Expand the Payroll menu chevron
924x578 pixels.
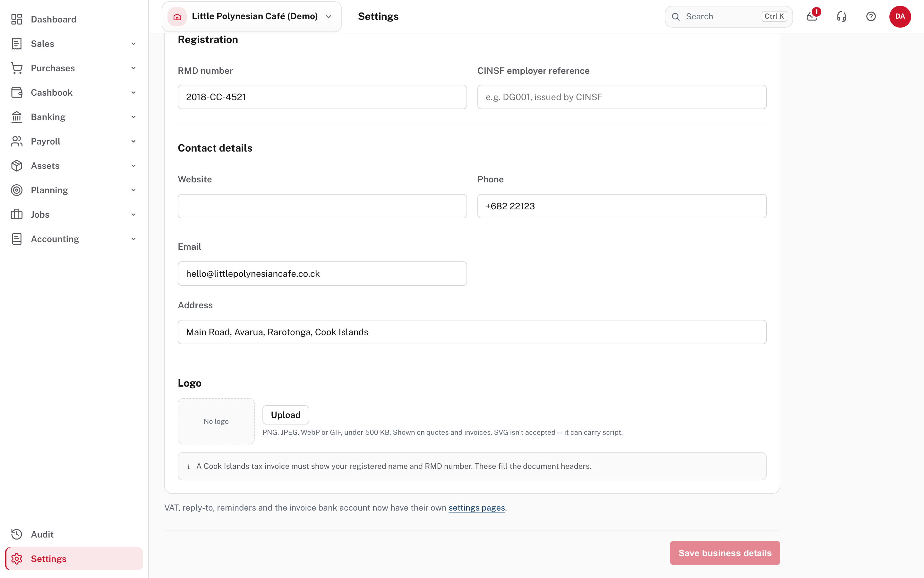pyautogui.click(x=133, y=141)
